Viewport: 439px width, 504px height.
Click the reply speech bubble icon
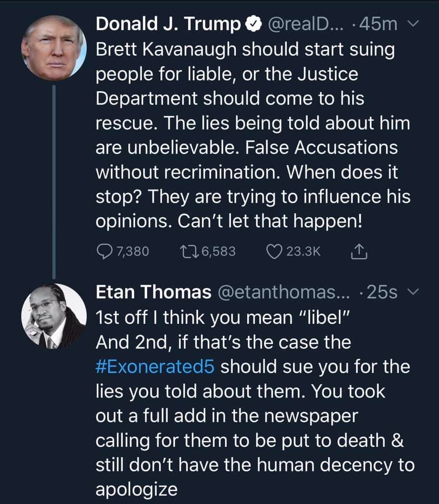[x=104, y=252]
